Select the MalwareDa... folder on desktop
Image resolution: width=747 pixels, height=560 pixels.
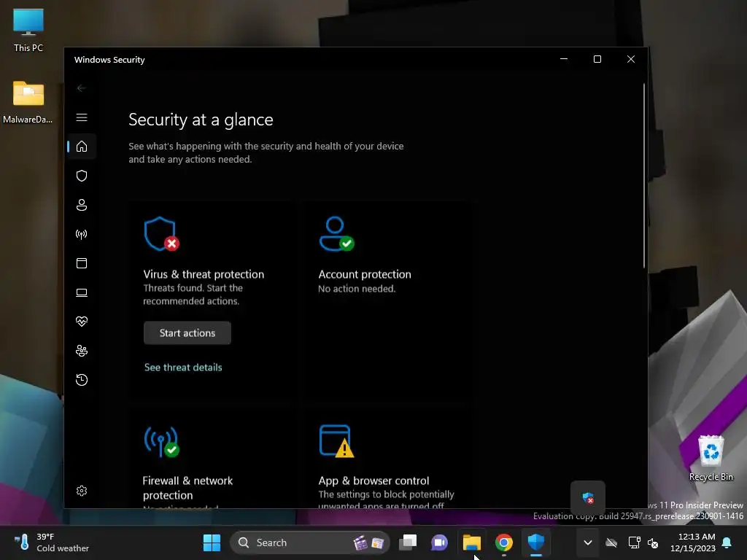coord(28,102)
